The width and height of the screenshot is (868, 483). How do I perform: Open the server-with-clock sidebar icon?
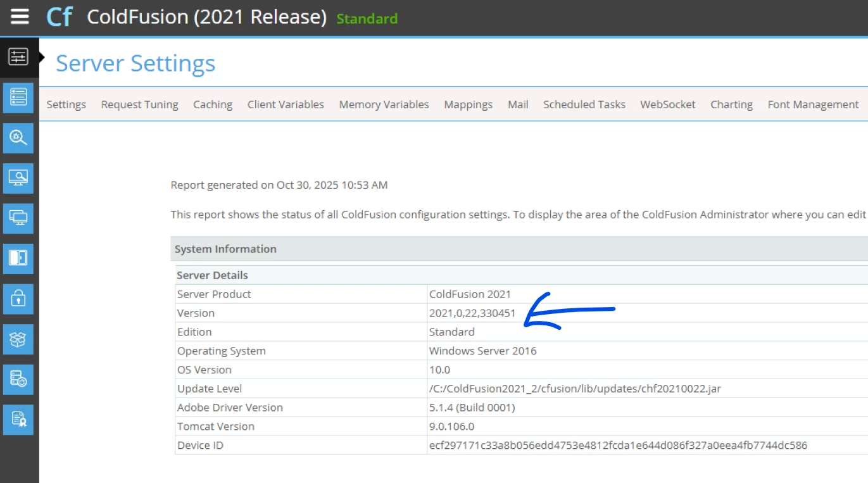pyautogui.click(x=18, y=379)
